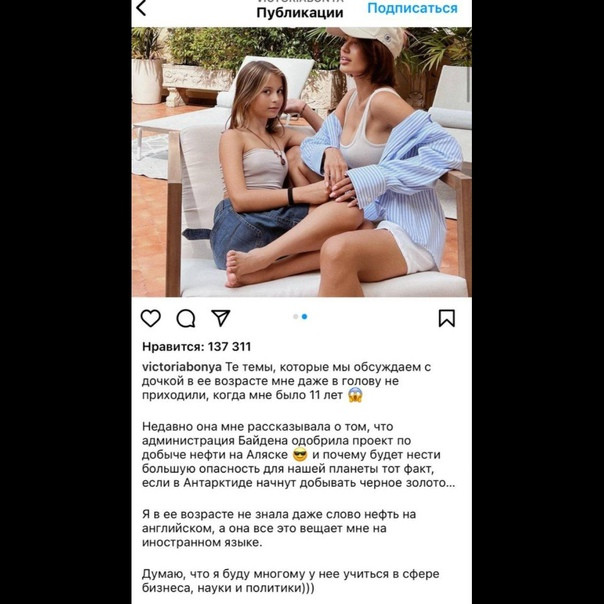604x604 pixels.
Task: Tap the cropped username above Публикации
Action: tap(300, 2)
